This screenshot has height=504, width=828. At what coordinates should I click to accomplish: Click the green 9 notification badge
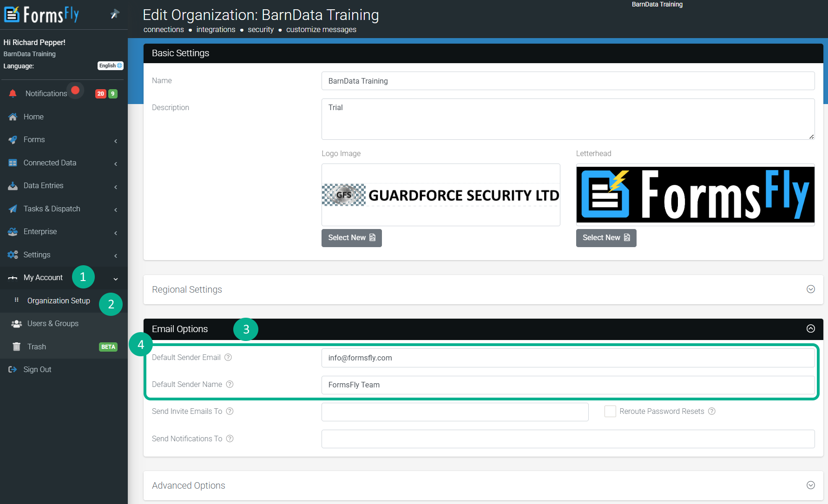click(x=113, y=94)
